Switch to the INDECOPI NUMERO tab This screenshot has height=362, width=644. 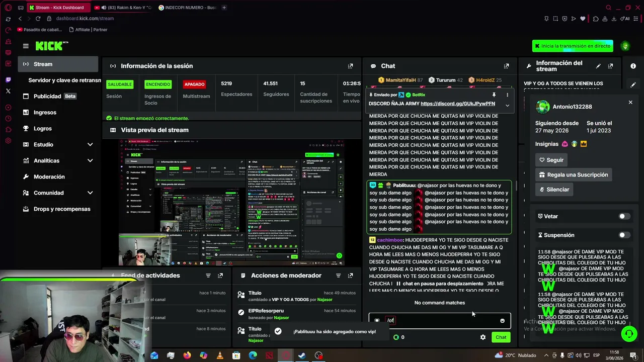pos(187,8)
